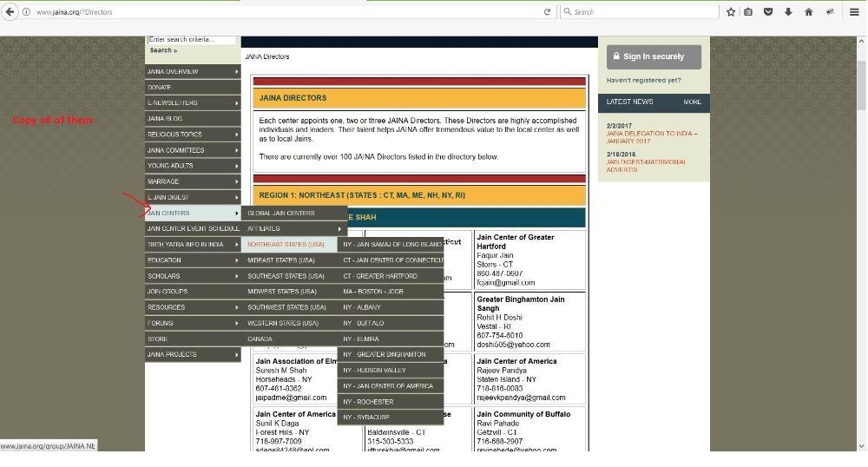The height and width of the screenshot is (467, 868).
Task: Click the browser search input field
Action: click(x=640, y=11)
